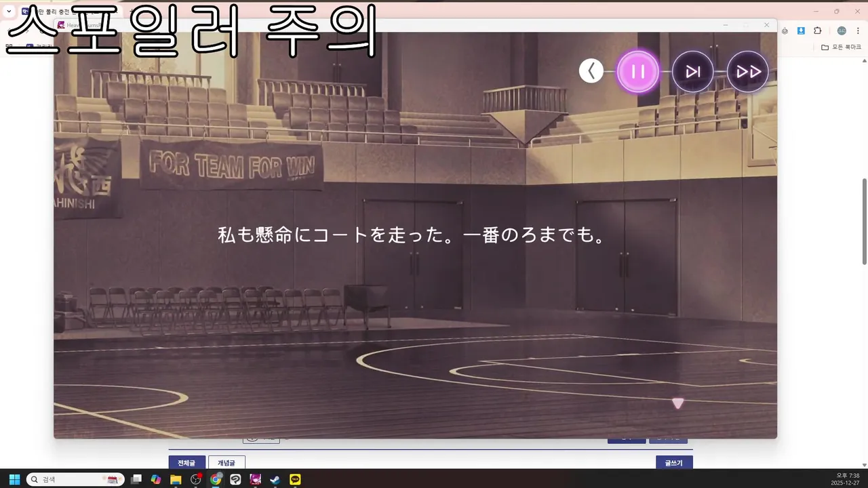Switch to Chrome on the taskbar

point(216,479)
